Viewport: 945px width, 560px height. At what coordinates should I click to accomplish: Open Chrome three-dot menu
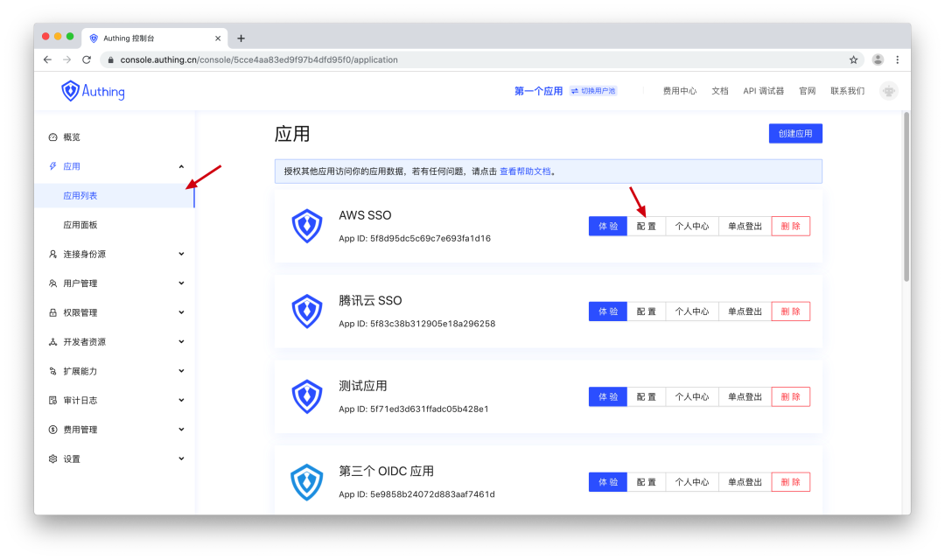[x=898, y=59]
